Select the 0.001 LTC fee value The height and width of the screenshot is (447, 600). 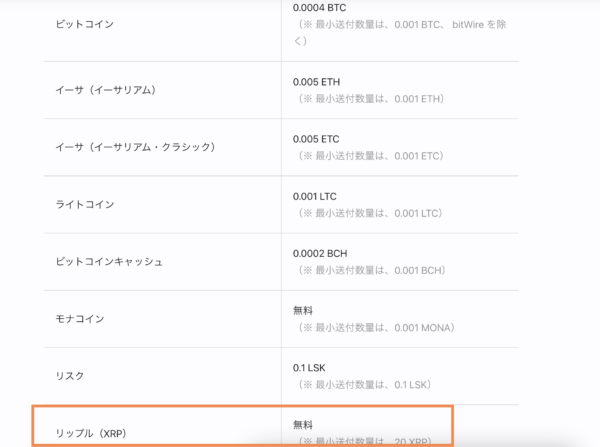tap(315, 196)
